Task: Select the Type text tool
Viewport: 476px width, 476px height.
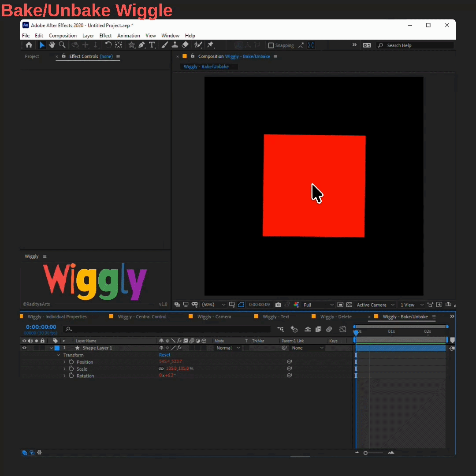Action: [152, 45]
